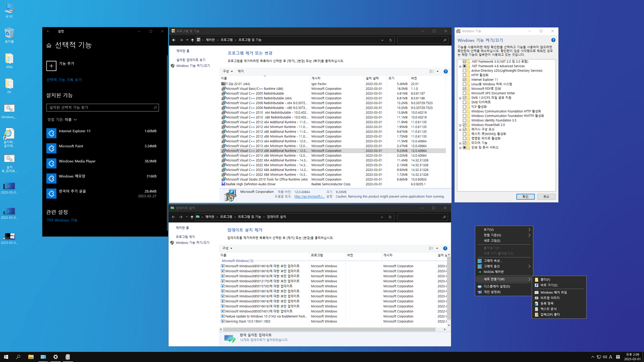Image resolution: width=644 pixels, height=362 pixels.
Task: Expand Windows PowerShell 2.0 node
Action: pyautogui.click(x=460, y=125)
